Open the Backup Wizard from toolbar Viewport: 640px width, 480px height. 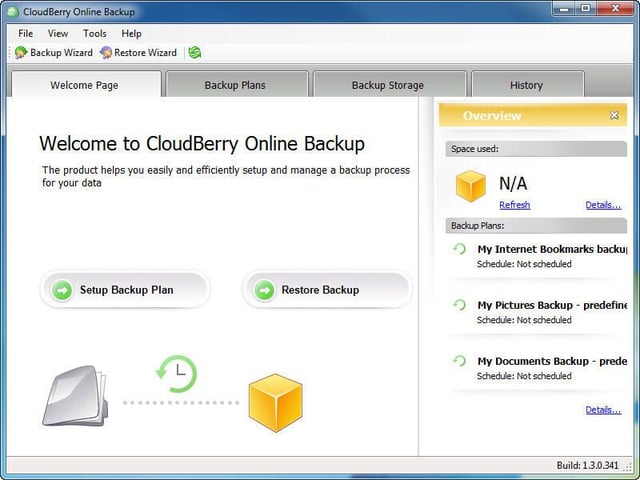point(53,53)
